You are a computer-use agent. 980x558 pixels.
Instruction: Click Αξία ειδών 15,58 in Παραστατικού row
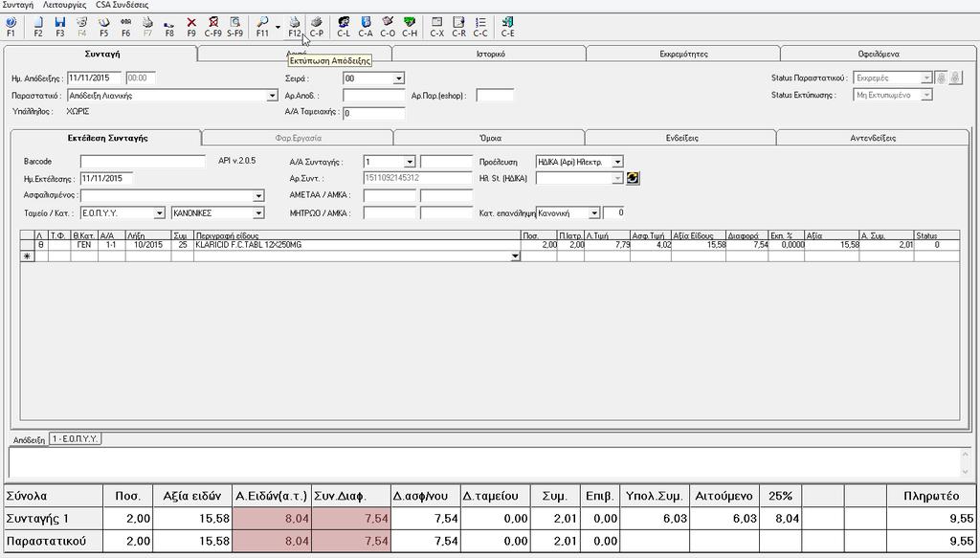tap(191, 541)
